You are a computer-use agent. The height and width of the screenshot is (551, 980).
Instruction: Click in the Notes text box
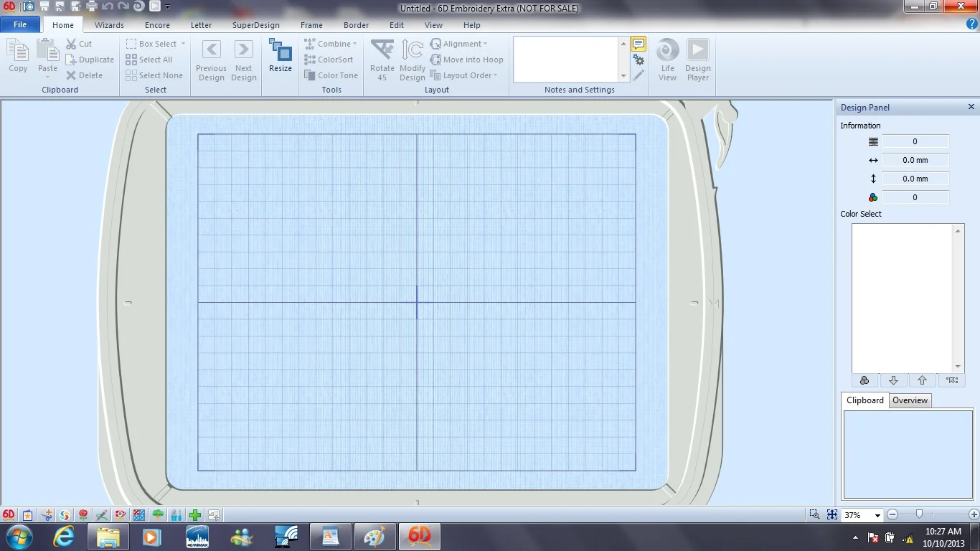566,60
